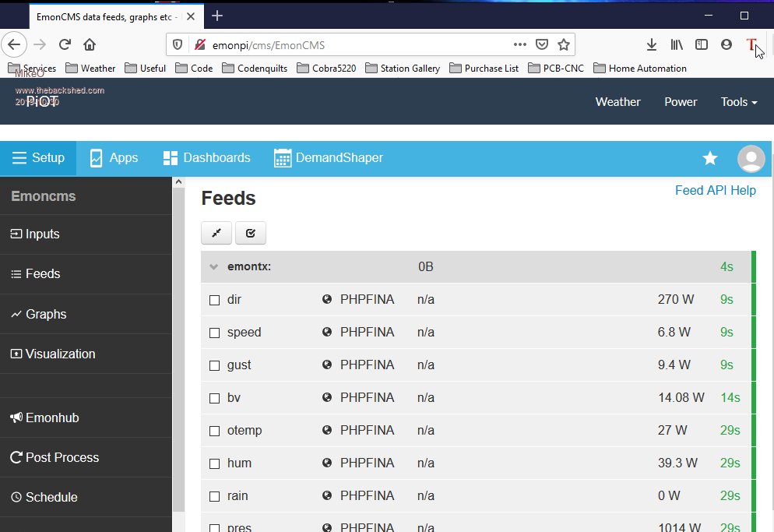Open the Firefox downloads arrow icon
This screenshot has width=774, height=532.
652,44
